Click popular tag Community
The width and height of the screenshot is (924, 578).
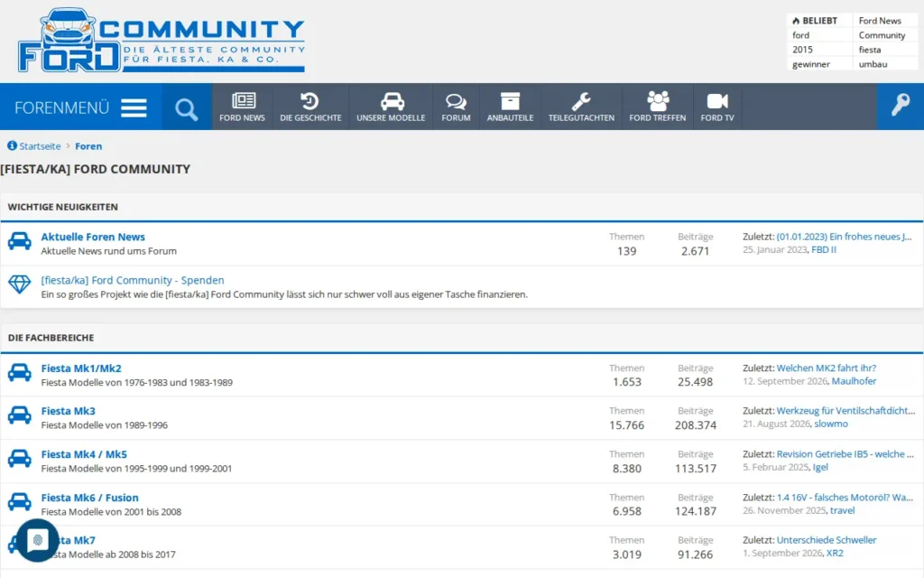click(882, 35)
